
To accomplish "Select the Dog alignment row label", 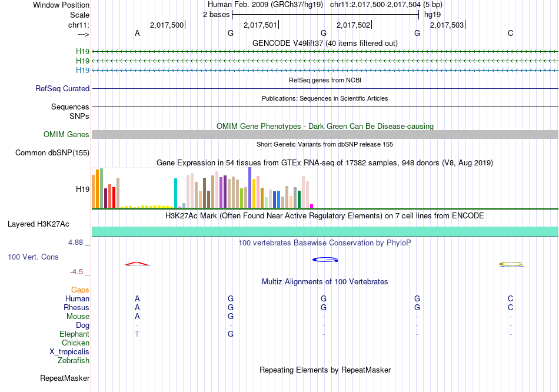I will click(x=82, y=325).
